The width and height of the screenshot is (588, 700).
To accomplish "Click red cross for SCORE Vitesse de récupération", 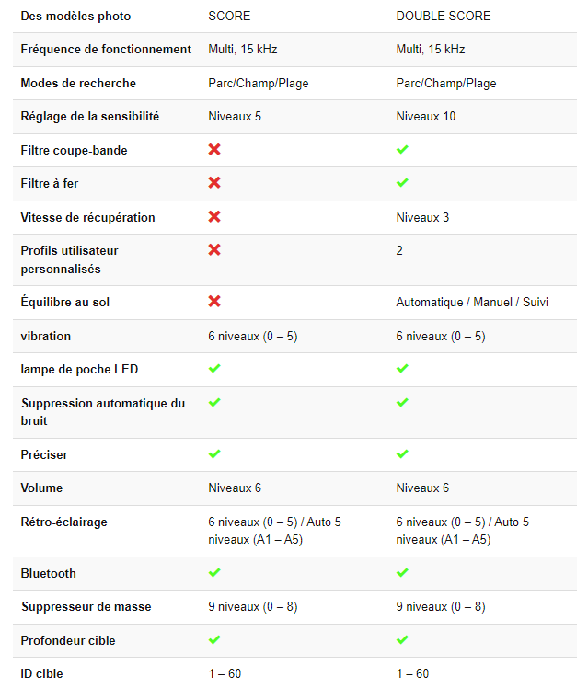I will [x=214, y=217].
